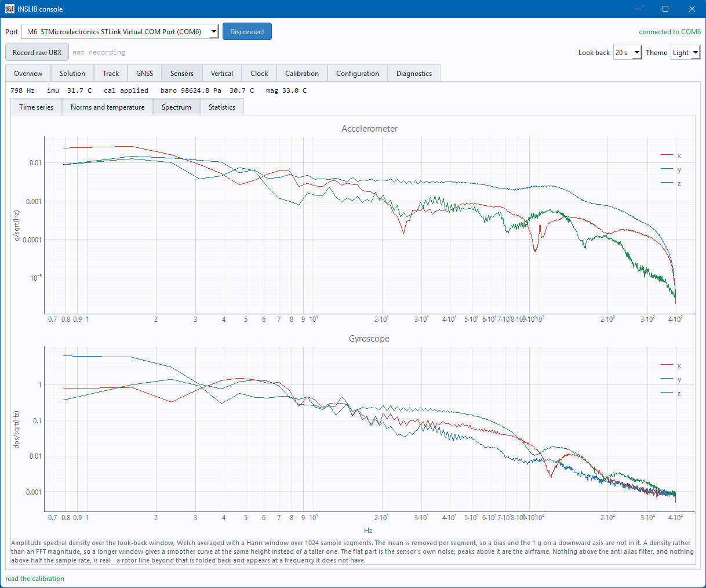The image size is (706, 588).
Task: Click the 'g/sqrt(Hz)' axis label
Action: tap(17, 226)
